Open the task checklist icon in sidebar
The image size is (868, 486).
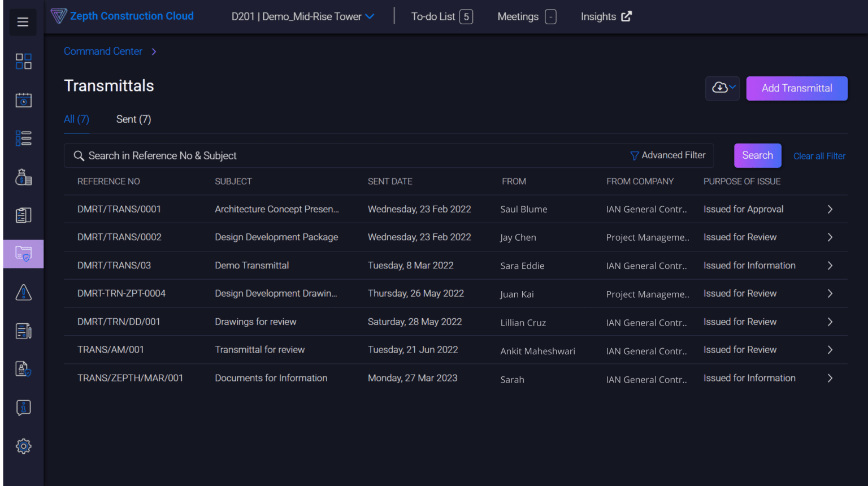[x=23, y=138]
